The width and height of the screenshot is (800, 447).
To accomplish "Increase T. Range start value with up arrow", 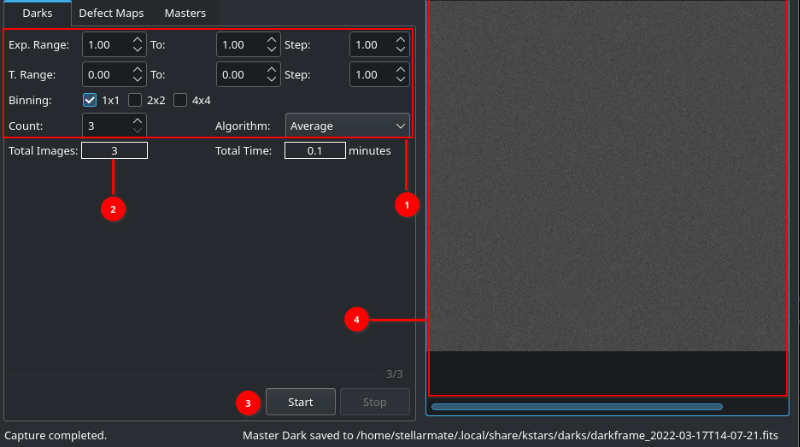I will tap(137, 69).
